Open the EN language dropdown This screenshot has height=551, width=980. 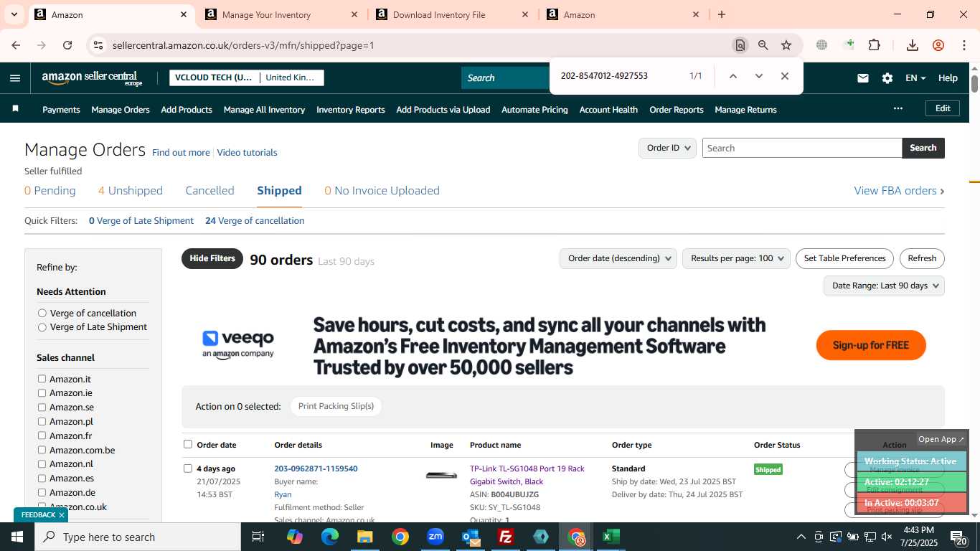(x=915, y=78)
